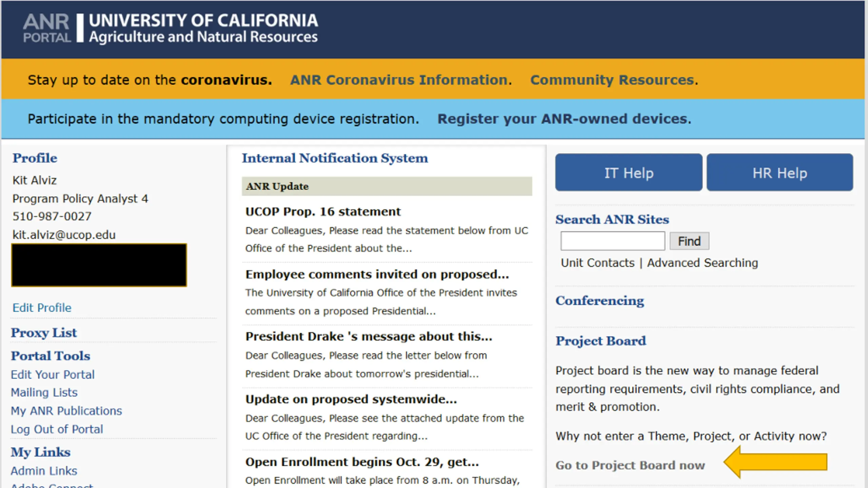The height and width of the screenshot is (488, 868).
Task: Open Community Resources link
Action: 614,80
